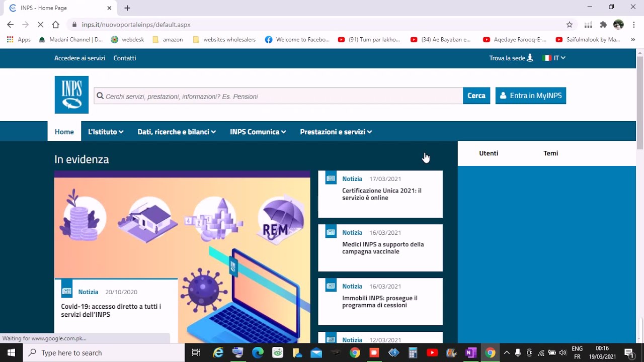Viewport: 644px width, 362px height.
Task: Open the Mail app in the taskbar
Action: coord(316,352)
